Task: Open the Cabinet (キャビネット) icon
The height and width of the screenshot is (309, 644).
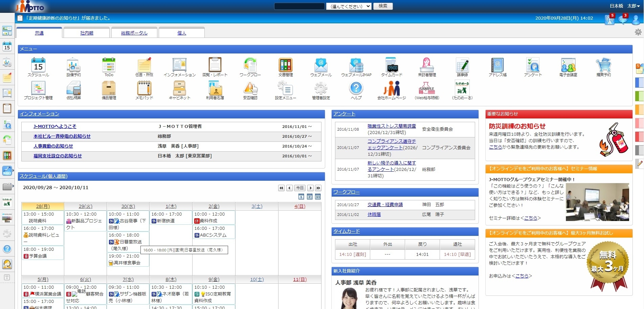Action: [x=179, y=88]
